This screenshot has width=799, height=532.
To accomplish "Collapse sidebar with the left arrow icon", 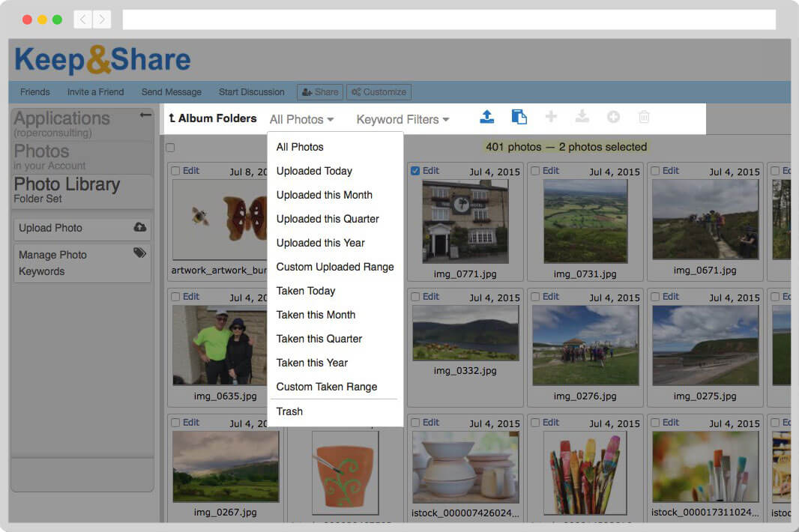I will [145, 115].
